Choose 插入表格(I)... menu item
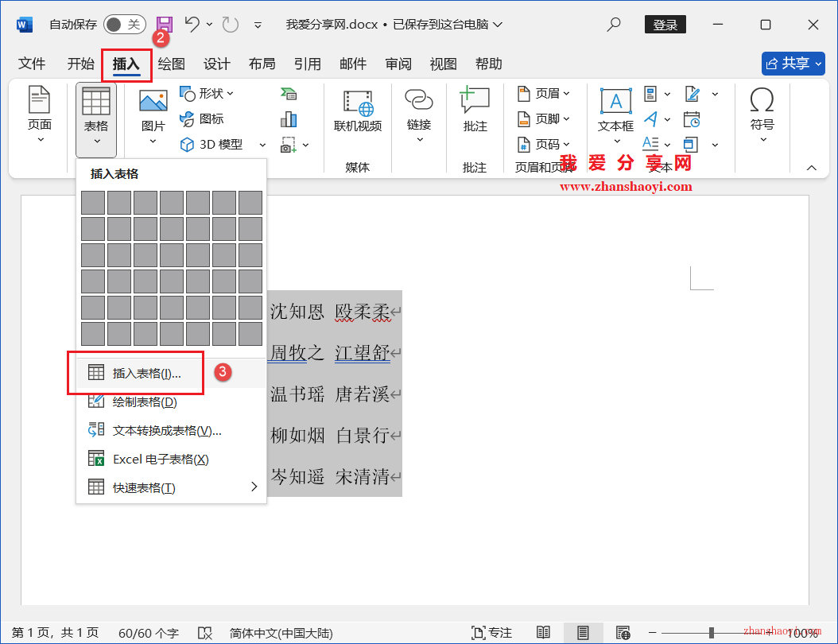 coord(171,373)
